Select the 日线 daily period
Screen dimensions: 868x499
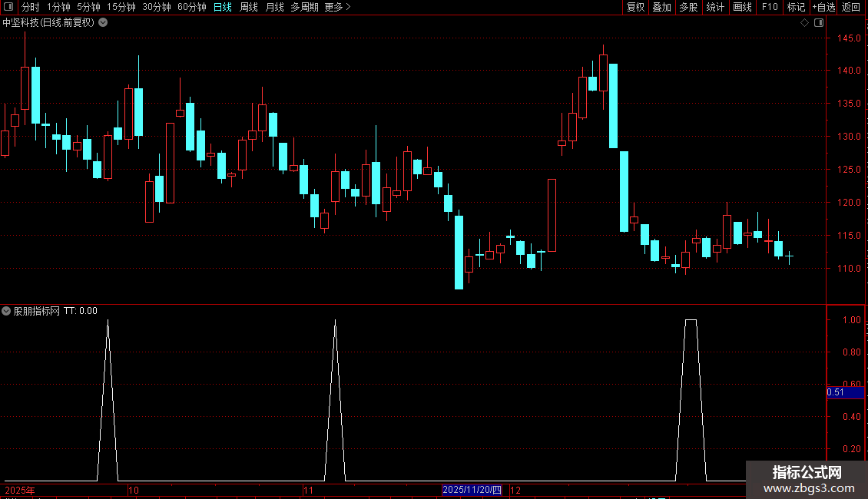point(223,7)
